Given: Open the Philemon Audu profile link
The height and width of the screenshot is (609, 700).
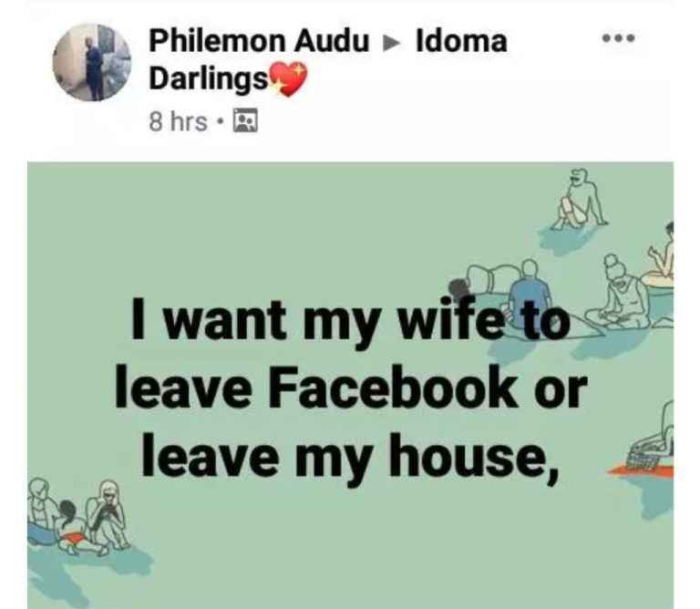Looking at the screenshot, I should pos(259,41).
